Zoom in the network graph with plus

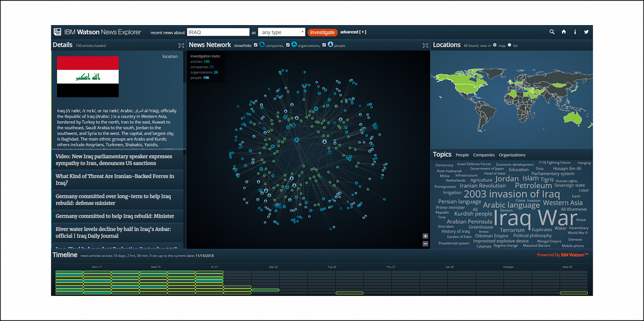click(425, 236)
